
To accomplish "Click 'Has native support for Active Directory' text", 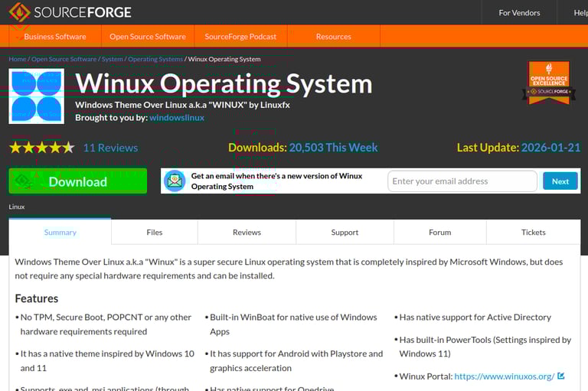I will coord(475,317).
